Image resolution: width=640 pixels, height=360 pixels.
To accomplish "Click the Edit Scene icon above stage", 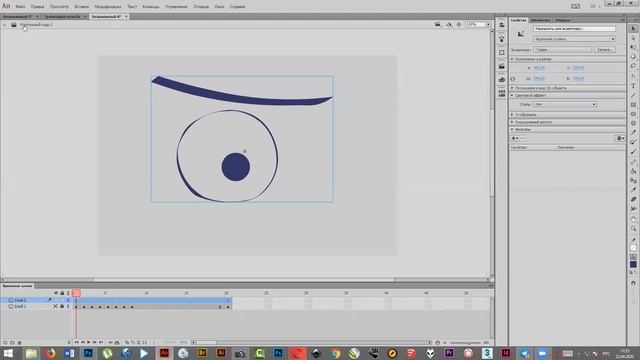I will [438, 24].
